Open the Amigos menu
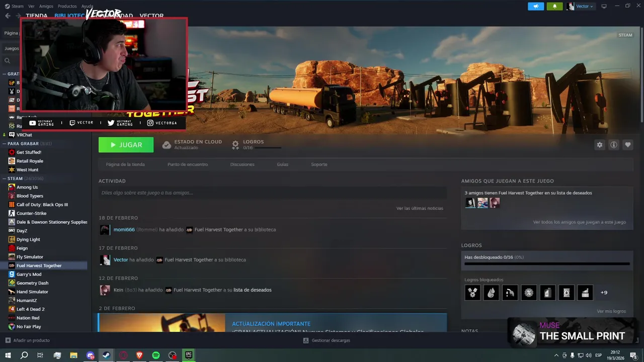 (46, 6)
